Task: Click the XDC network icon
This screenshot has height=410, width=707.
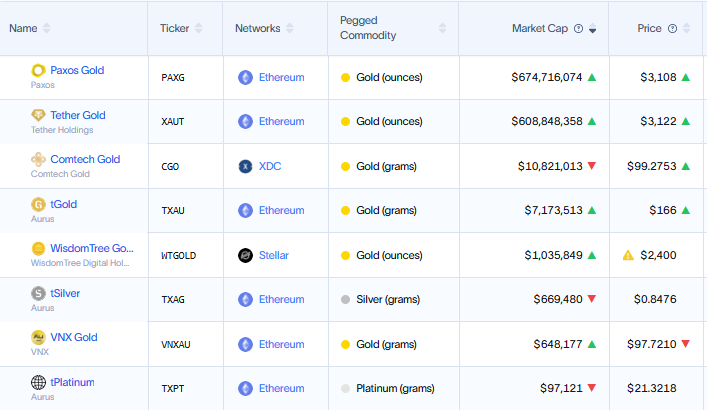Action: click(245, 166)
